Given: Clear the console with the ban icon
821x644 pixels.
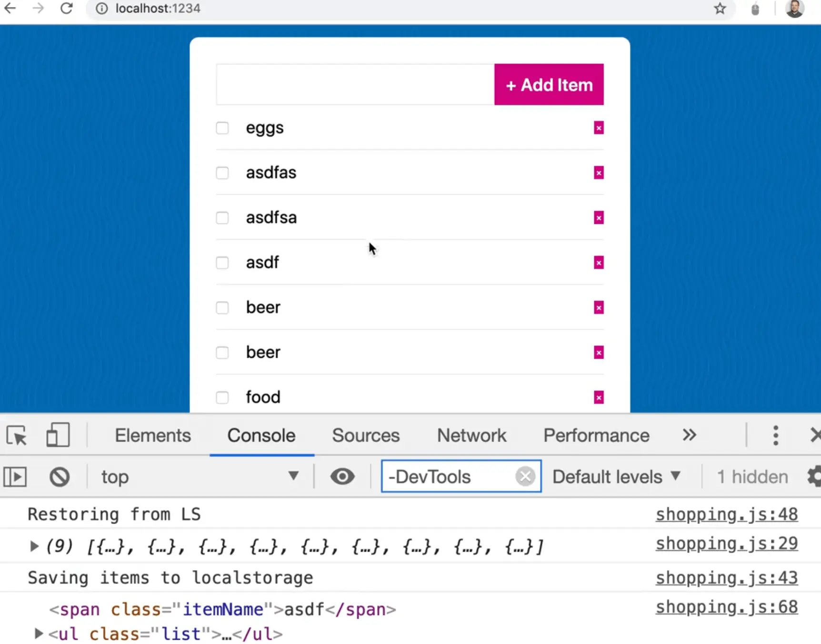Looking at the screenshot, I should [60, 477].
